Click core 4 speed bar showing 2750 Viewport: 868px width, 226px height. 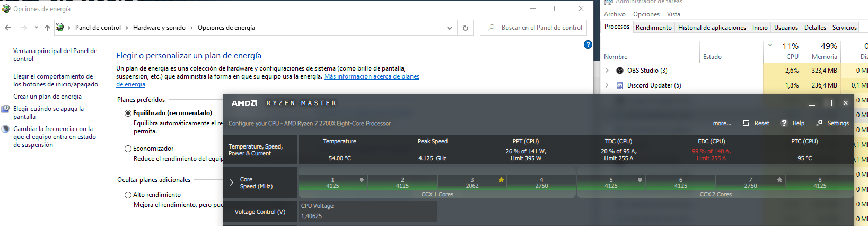[541, 182]
